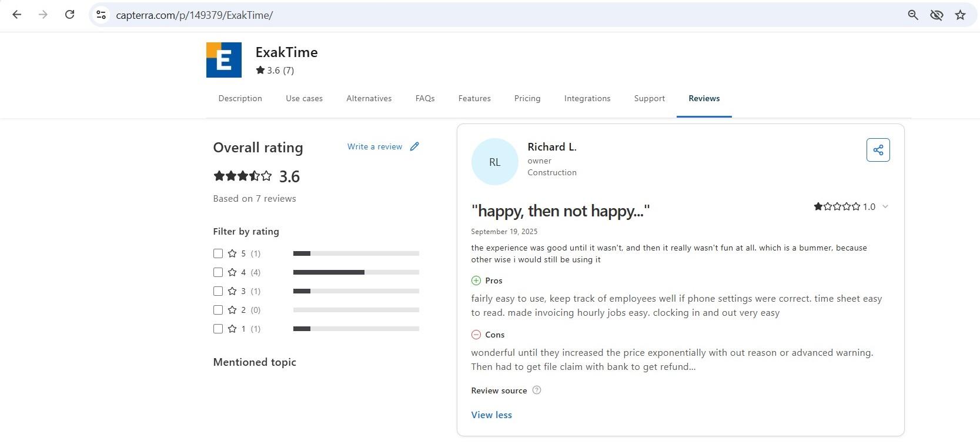Open the Pricing tab

click(x=527, y=98)
